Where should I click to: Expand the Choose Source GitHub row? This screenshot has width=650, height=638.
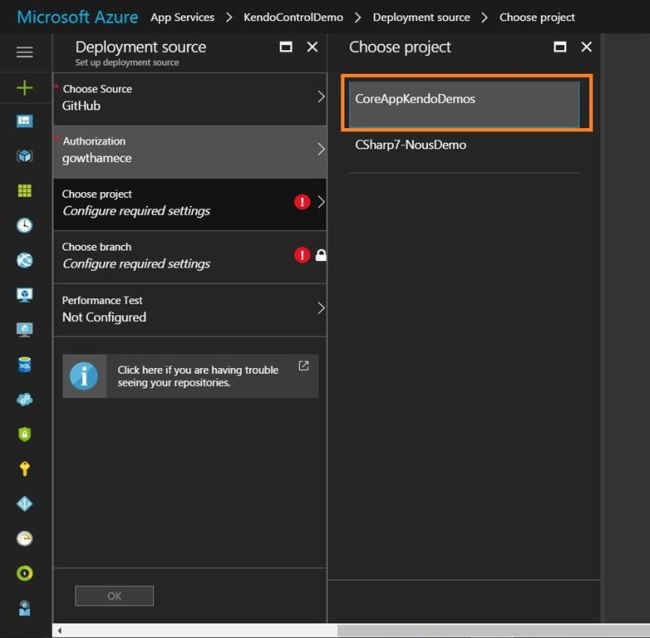tap(190, 97)
